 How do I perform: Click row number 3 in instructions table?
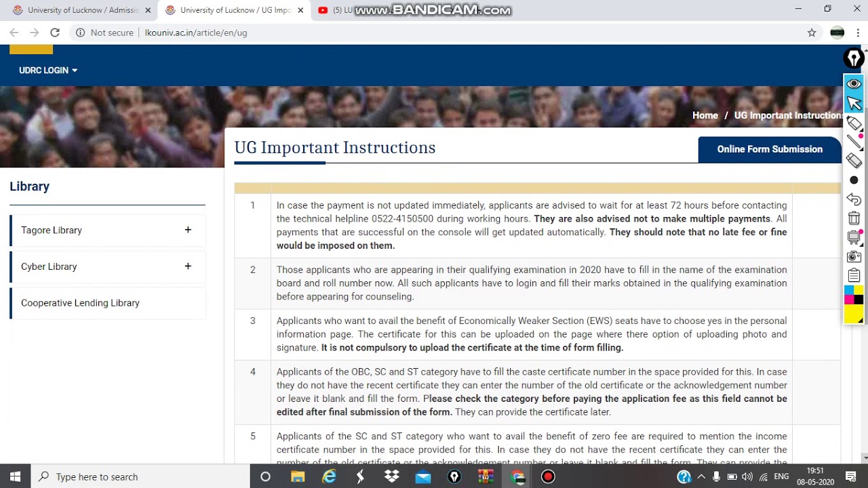[253, 321]
